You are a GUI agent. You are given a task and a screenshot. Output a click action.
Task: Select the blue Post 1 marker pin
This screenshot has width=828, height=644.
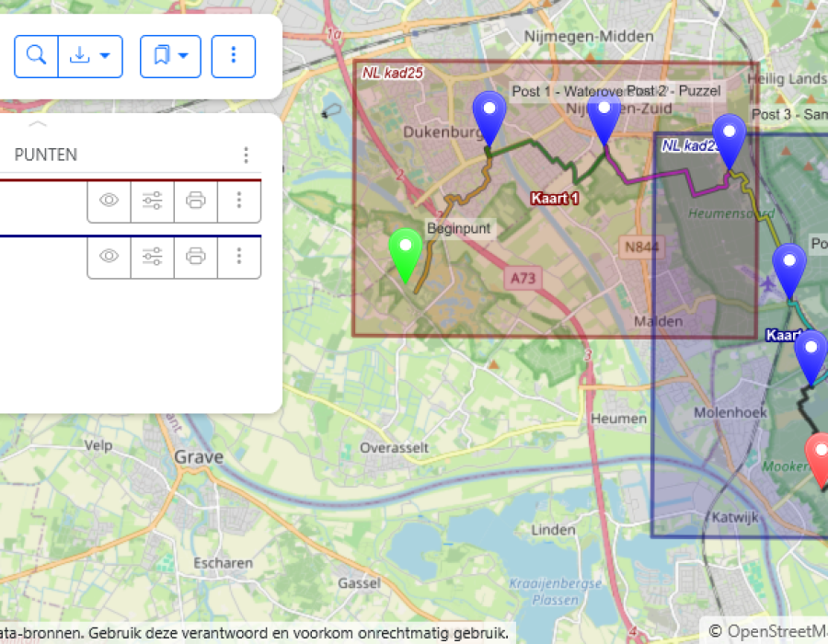489,119
